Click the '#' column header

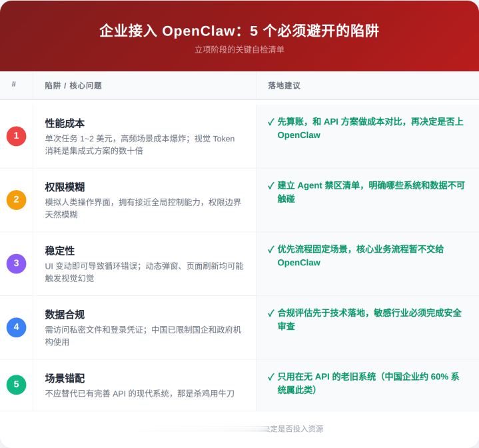coord(14,85)
